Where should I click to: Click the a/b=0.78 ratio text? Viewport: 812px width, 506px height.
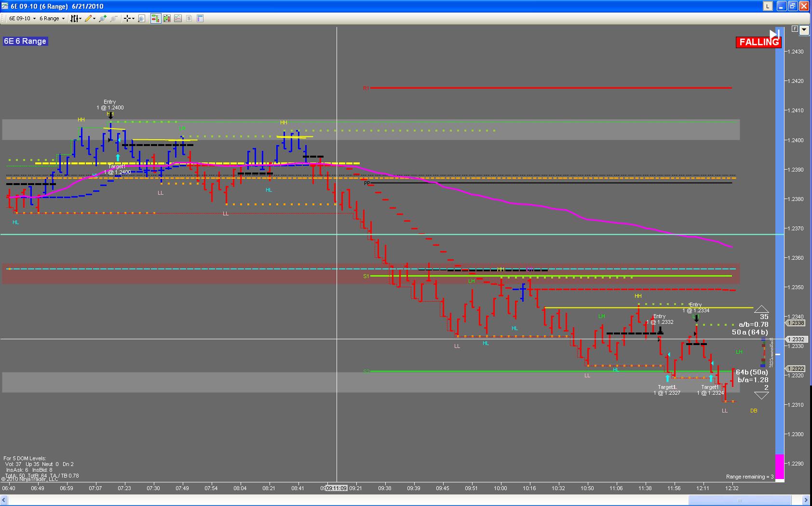point(754,324)
